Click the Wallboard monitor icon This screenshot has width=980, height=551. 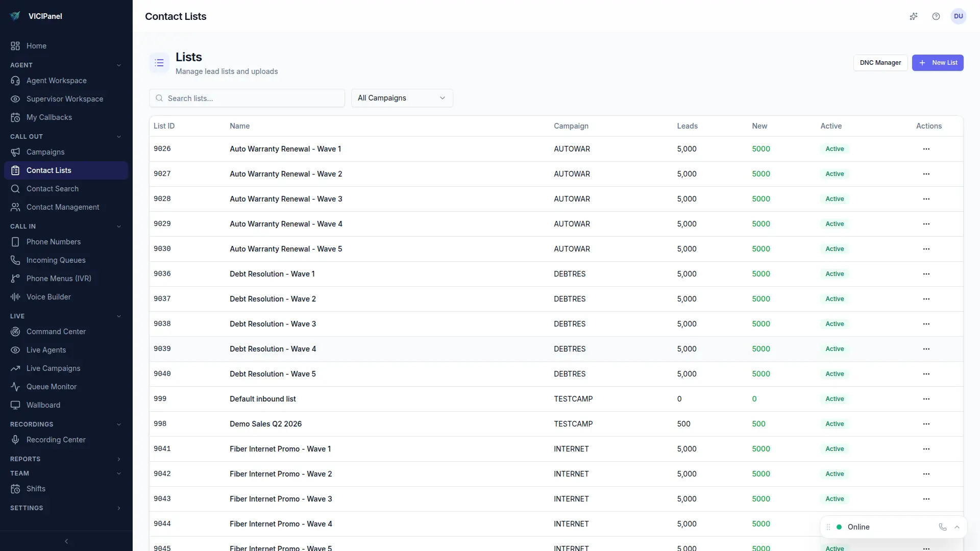pos(15,405)
